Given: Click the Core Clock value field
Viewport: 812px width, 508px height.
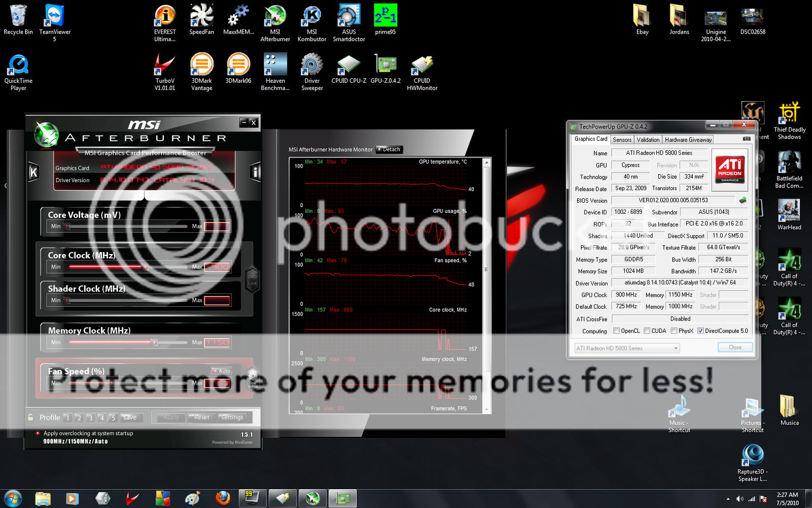Looking at the screenshot, I should [217, 267].
